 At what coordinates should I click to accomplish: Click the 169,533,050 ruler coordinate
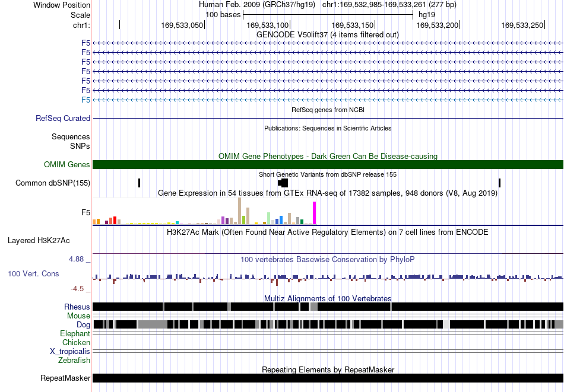182,25
